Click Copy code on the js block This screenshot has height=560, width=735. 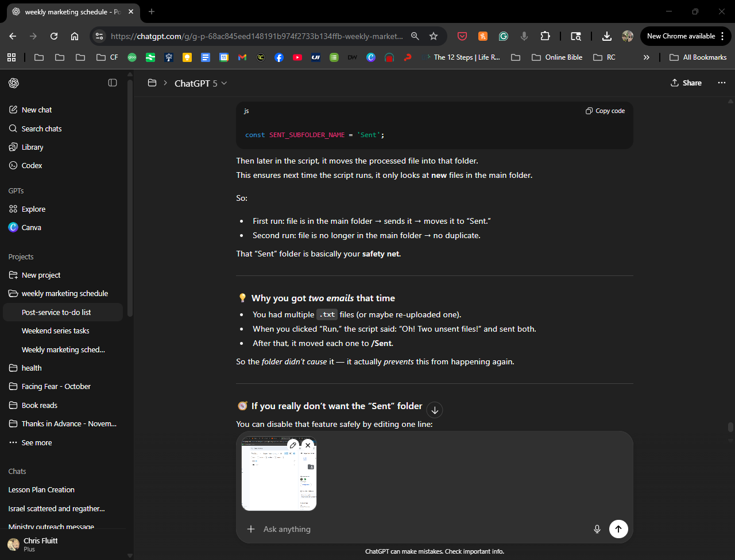coord(605,111)
